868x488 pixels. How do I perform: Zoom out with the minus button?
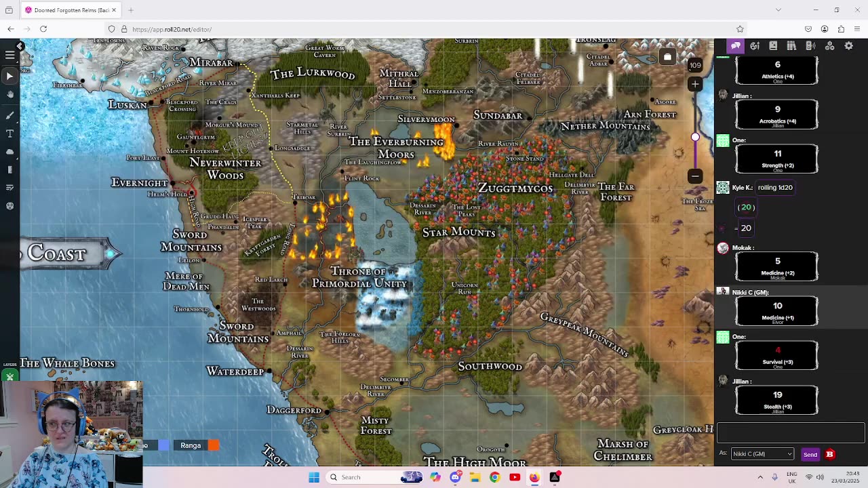point(695,176)
